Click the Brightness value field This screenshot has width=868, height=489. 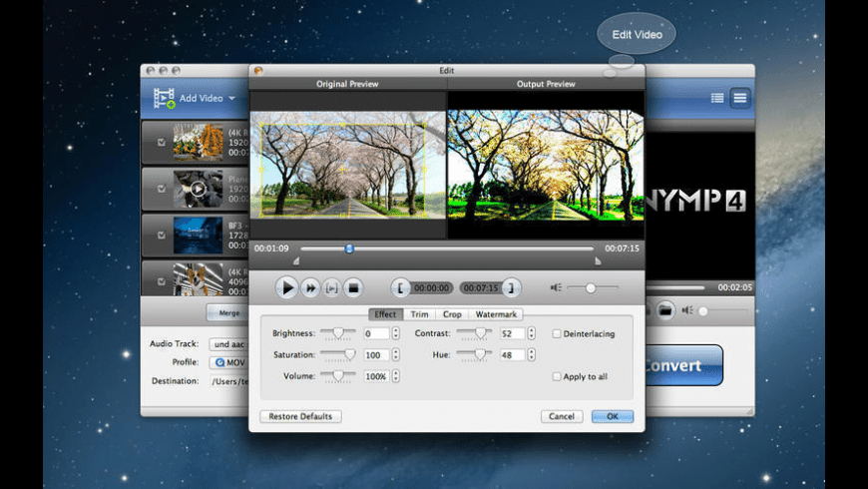pos(376,333)
